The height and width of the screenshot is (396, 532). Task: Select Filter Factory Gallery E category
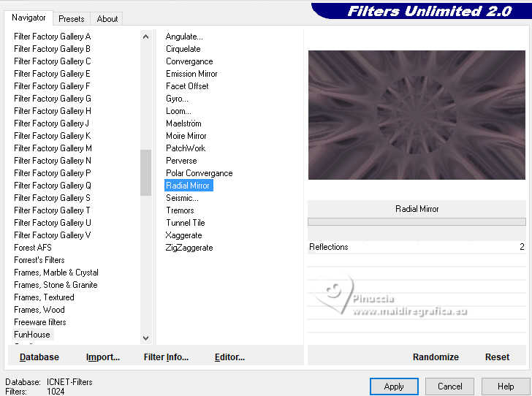[x=53, y=74]
